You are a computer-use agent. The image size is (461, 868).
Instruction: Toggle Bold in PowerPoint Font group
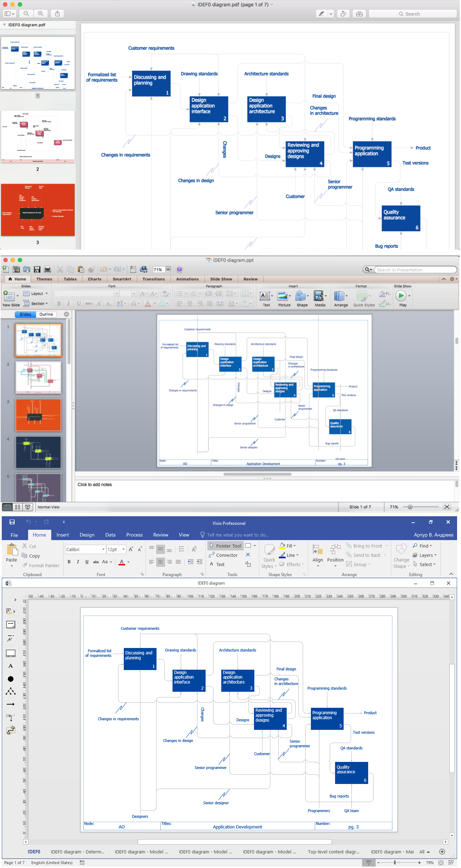pyautogui.click(x=59, y=304)
